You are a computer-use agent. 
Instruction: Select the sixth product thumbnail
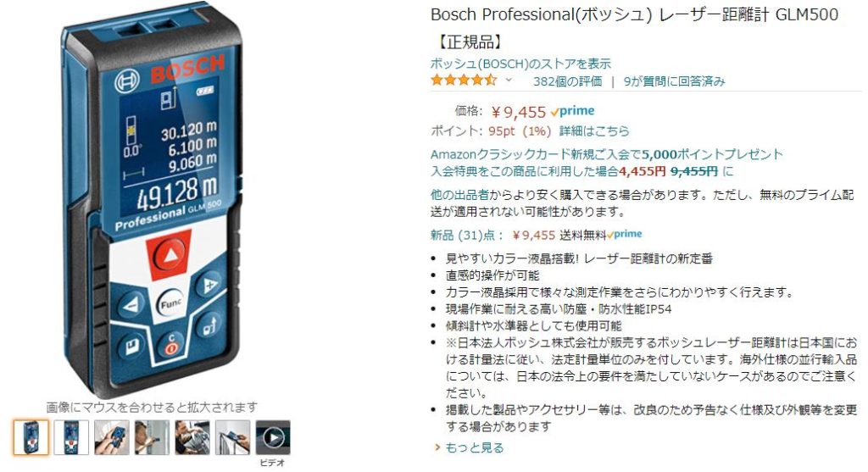coord(233,438)
